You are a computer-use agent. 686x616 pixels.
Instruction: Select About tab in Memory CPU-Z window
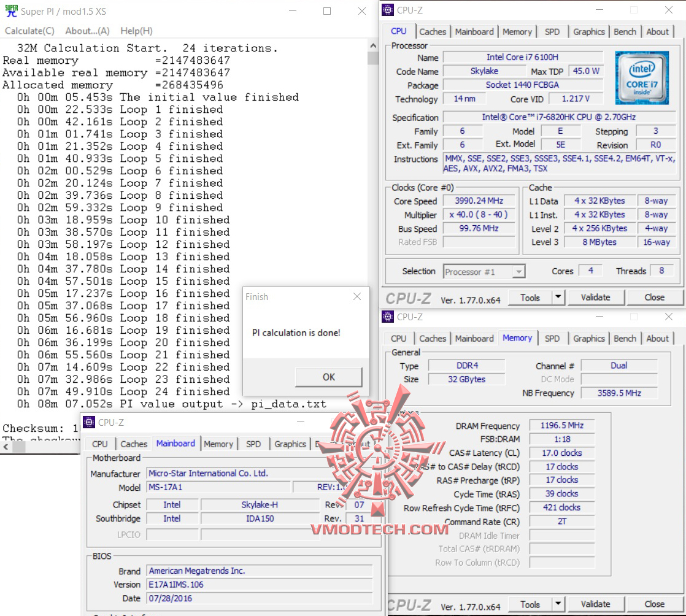pyautogui.click(x=657, y=338)
